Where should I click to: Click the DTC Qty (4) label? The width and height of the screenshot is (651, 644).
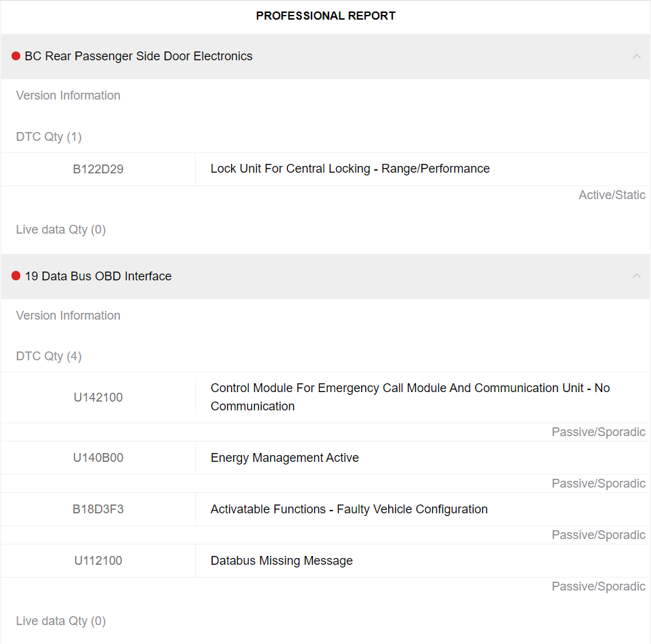[49, 356]
